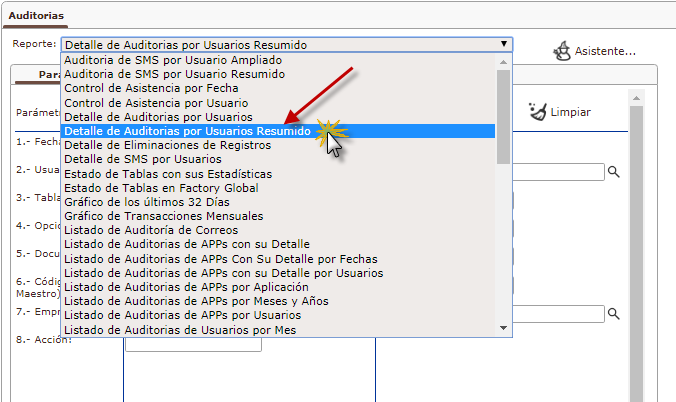This screenshot has height=402, width=676.
Task: Select Detalle de Eliminaciones de Registros
Action: point(167,145)
